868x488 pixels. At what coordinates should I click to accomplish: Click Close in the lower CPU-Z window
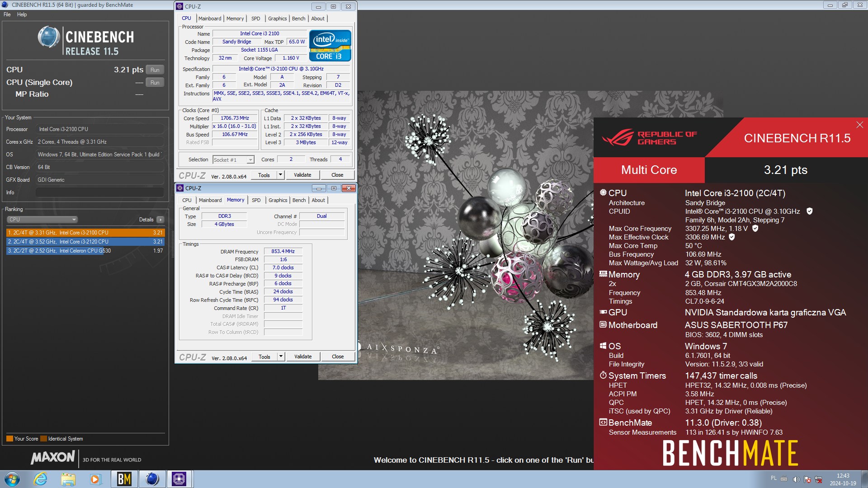click(x=338, y=357)
